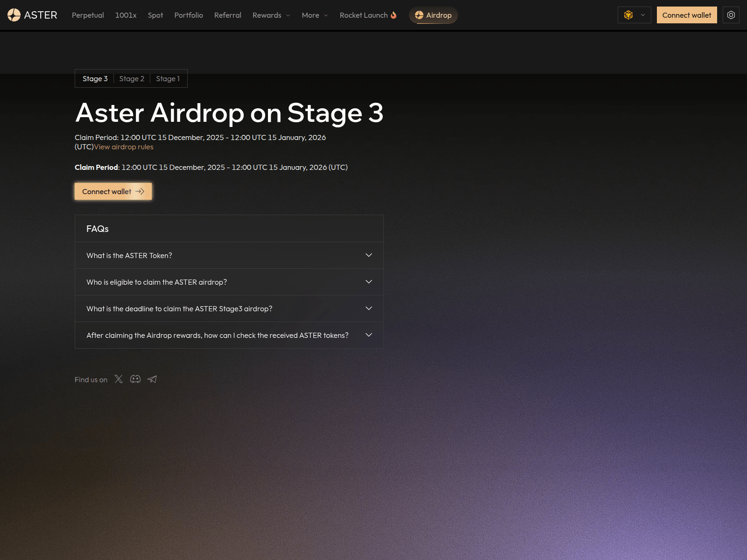Go to the Perpetual trading page
The image size is (747, 560).
click(x=88, y=15)
